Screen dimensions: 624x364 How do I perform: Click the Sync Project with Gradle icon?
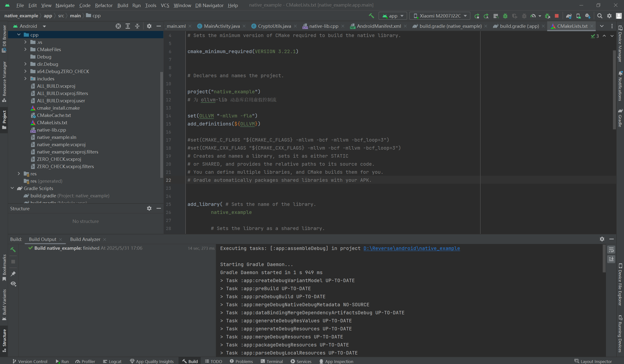(569, 16)
